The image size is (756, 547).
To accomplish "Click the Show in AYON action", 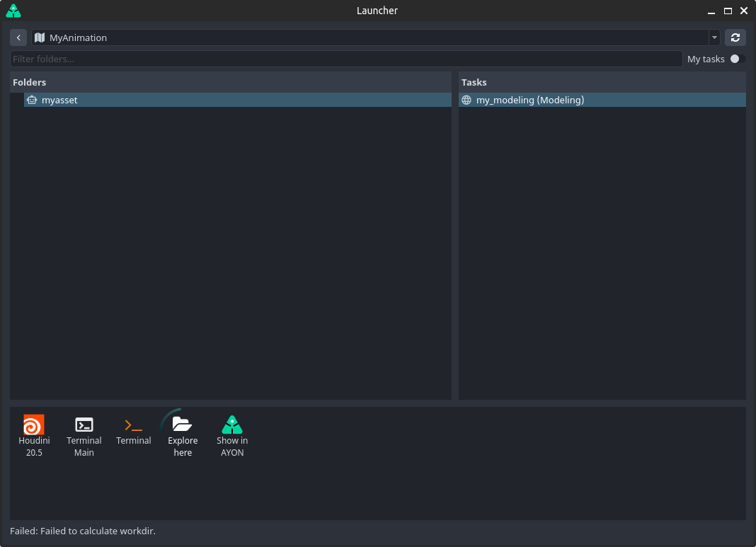I will (232, 425).
